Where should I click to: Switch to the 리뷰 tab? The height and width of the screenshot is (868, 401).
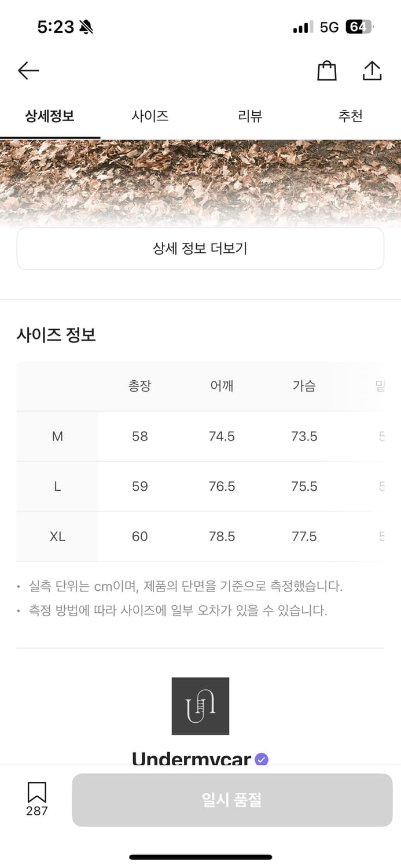click(x=251, y=116)
